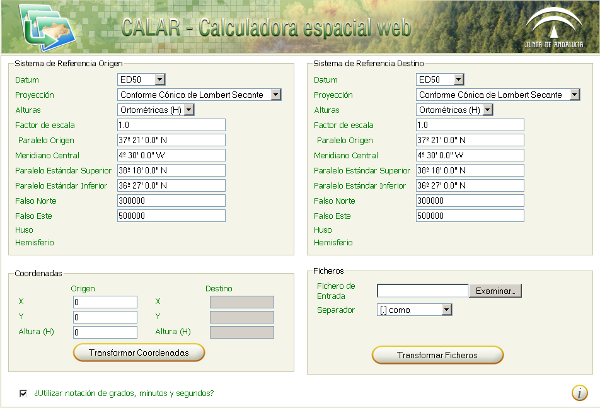The height and width of the screenshot is (408, 600).
Task: Focus the destination Factor de escala field
Action: coord(470,125)
